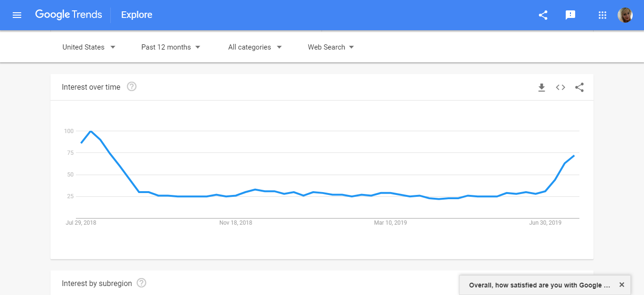Open the Google apps grid
The width and height of the screenshot is (644, 295).
pos(602,15)
